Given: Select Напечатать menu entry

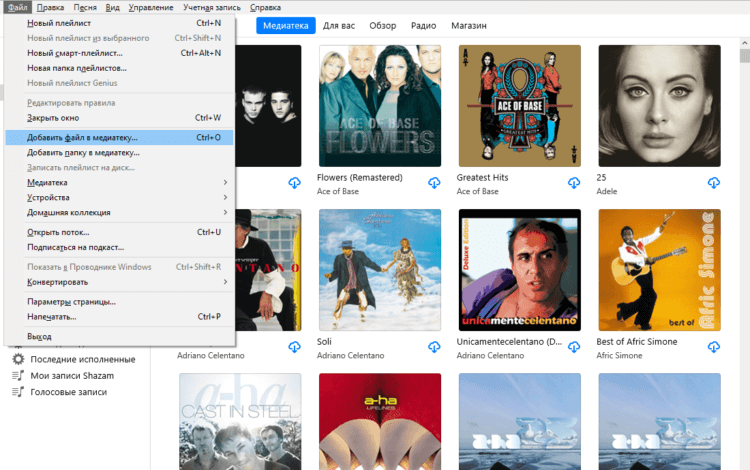Looking at the screenshot, I should click(x=119, y=317).
